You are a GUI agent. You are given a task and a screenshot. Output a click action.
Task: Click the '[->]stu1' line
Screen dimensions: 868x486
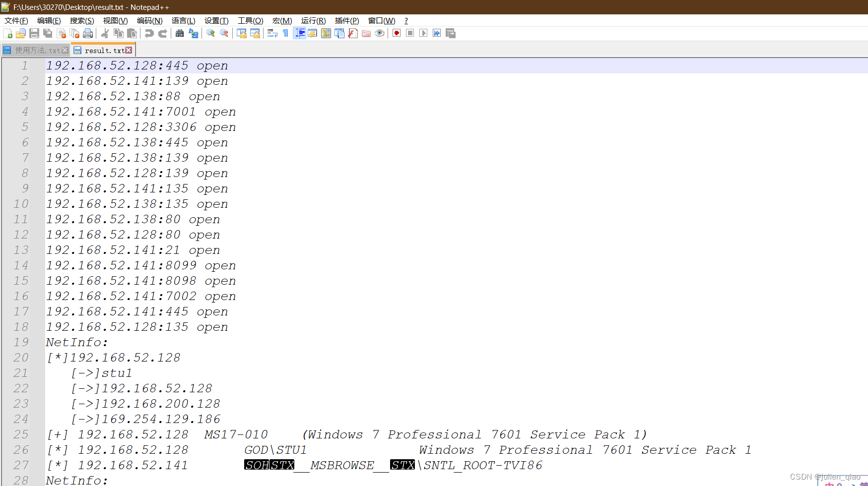(x=101, y=373)
